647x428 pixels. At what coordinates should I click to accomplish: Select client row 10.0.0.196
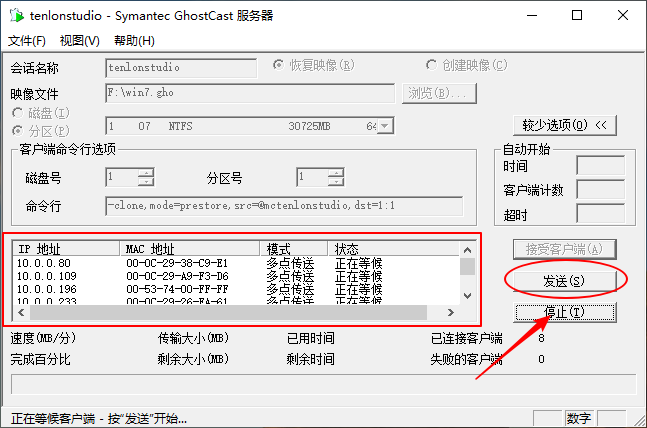(236, 289)
